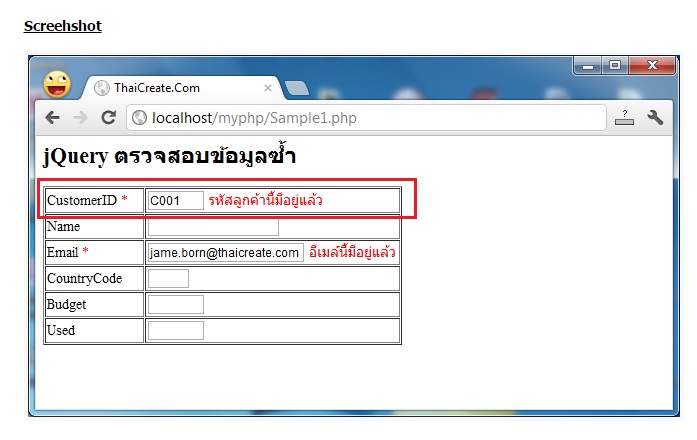
Task: Click the Used input field
Action: [176, 331]
